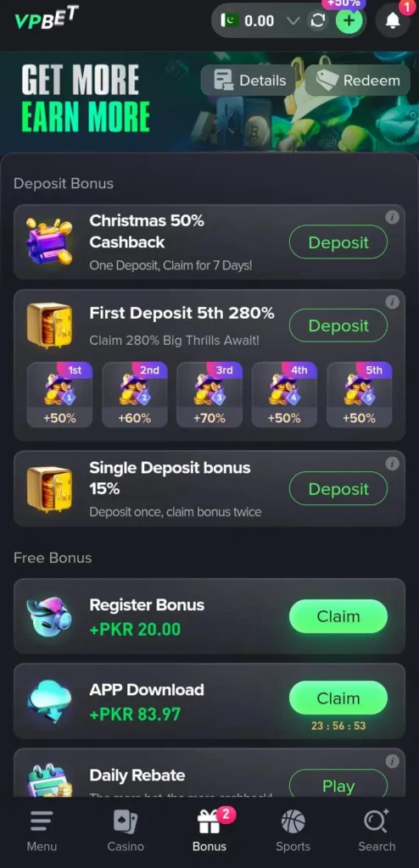Open the notification bell

coord(393,21)
